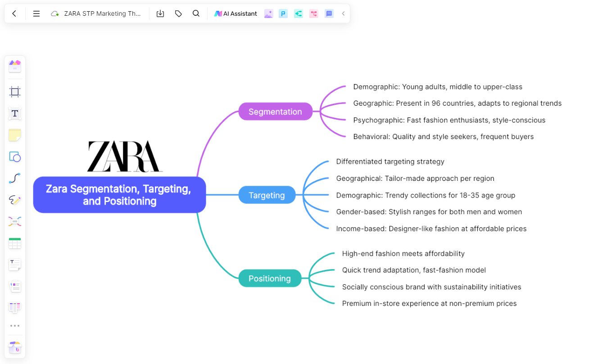Select the text document card tool
This screenshot has width=593, height=364.
[15, 265]
